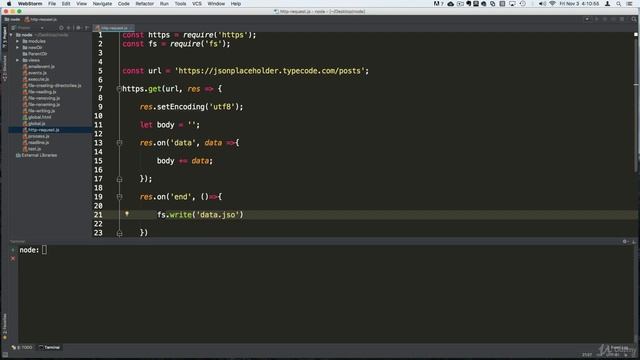This screenshot has width=640, height=360.
Task: Toggle the Favorites side tool window tab
Action: [x=4, y=326]
